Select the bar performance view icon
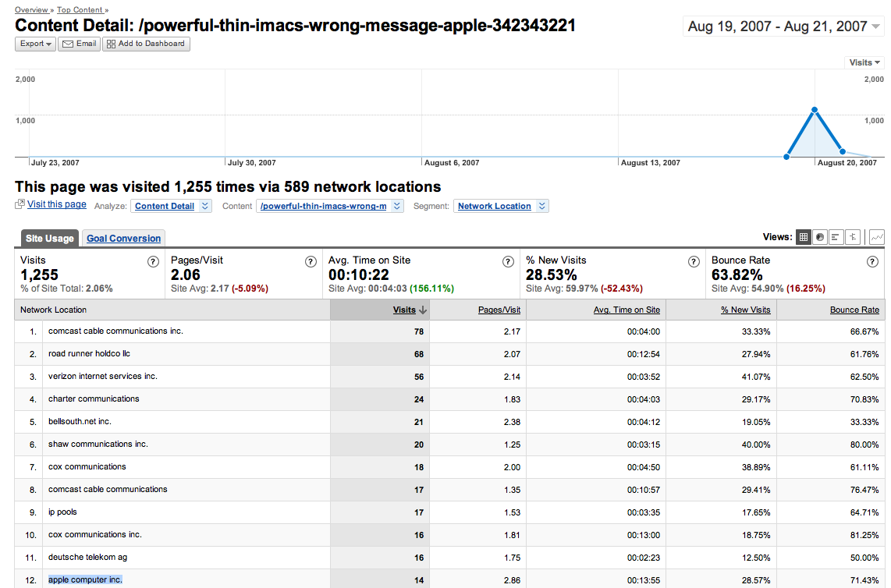891x588 pixels. (836, 237)
